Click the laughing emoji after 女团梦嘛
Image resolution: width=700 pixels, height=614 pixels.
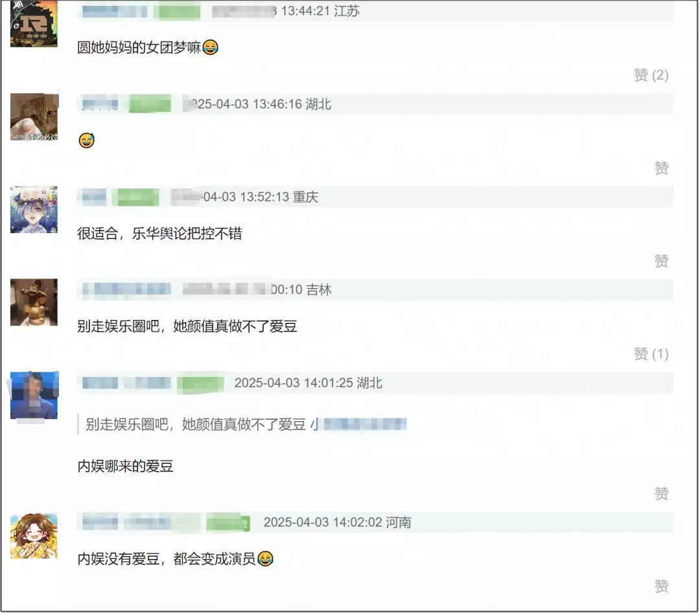point(210,47)
